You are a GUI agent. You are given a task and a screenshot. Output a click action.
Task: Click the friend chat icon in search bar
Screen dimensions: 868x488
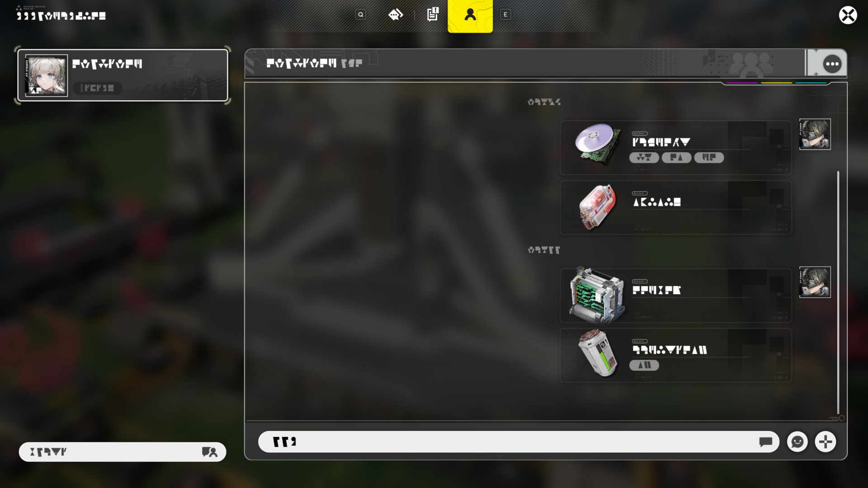[x=209, y=452]
